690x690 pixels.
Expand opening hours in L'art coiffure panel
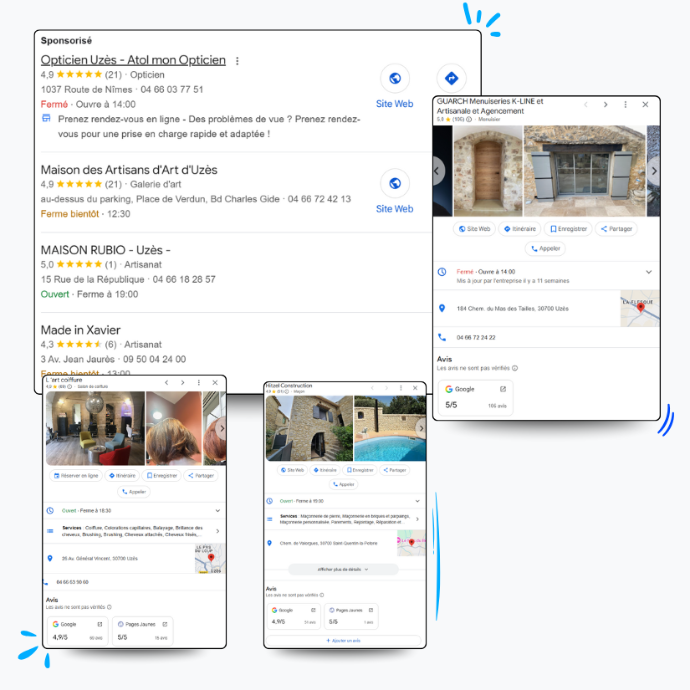(217, 510)
